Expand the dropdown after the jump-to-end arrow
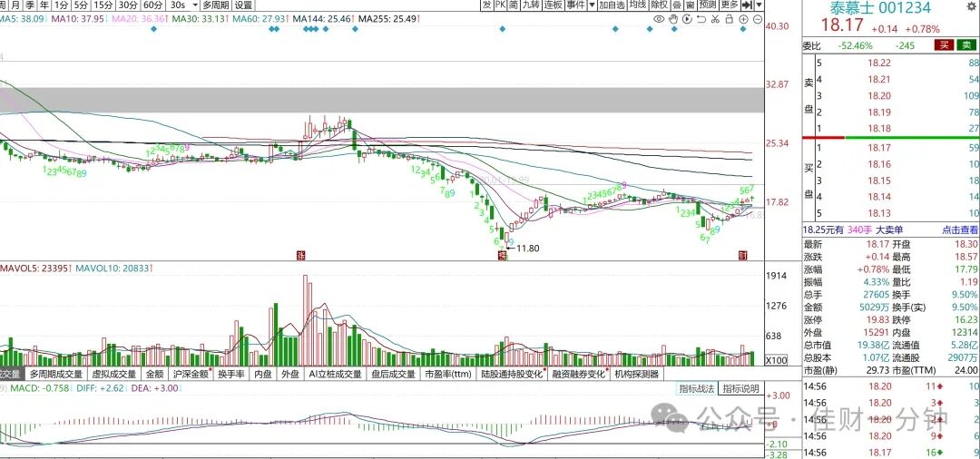The image size is (980, 459). [759, 5]
